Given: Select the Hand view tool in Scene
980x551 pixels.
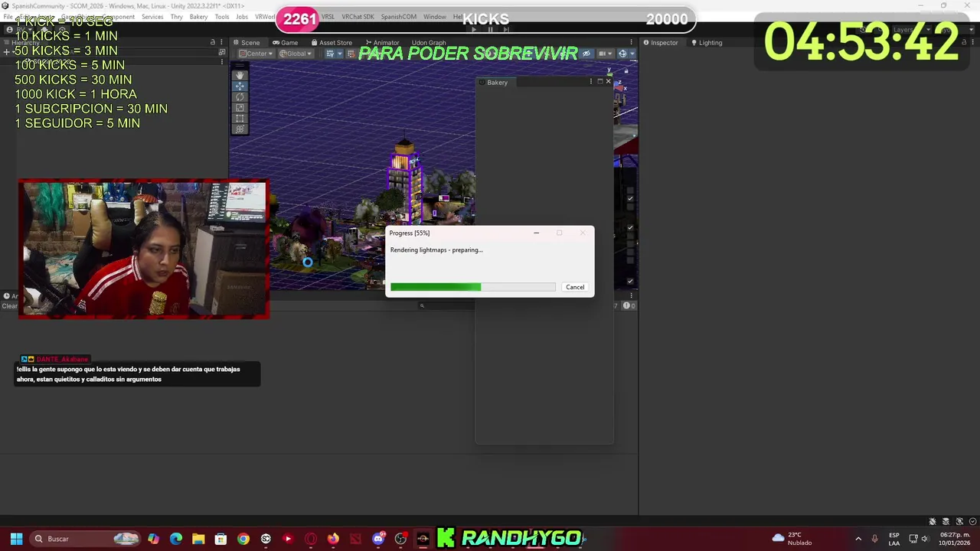Looking at the screenshot, I should (x=240, y=76).
